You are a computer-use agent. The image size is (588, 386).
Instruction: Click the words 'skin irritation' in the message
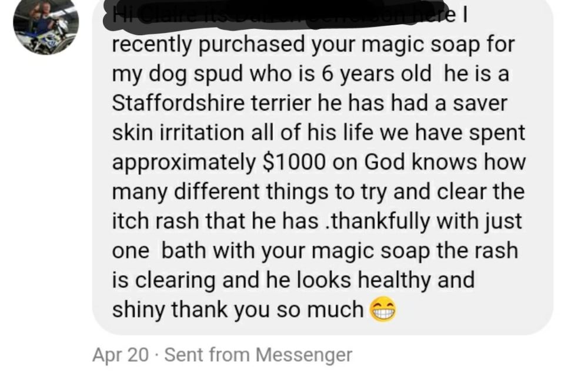[x=178, y=133]
